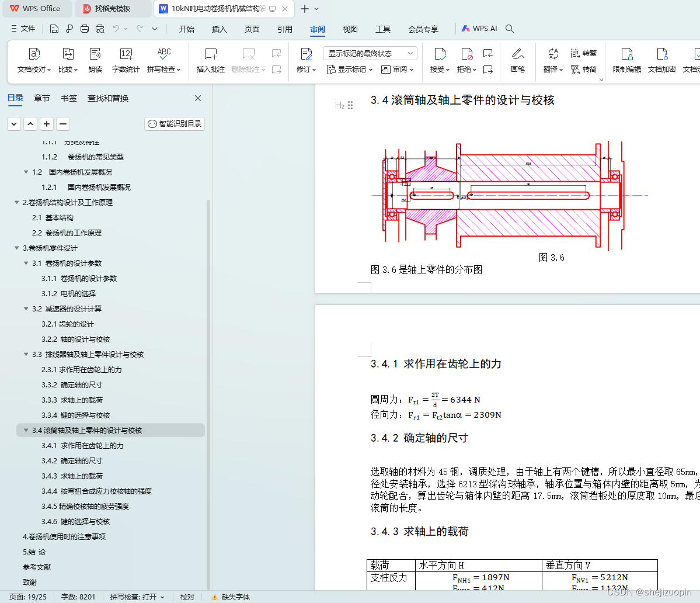Click the plus promote level button
The image size is (700, 603).
click(47, 124)
